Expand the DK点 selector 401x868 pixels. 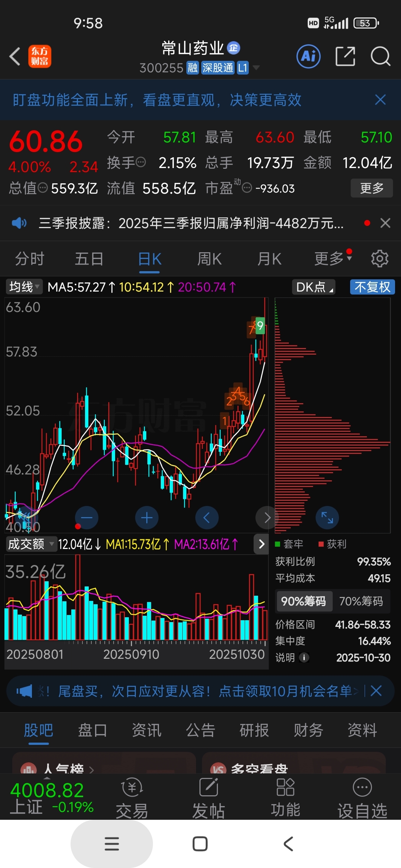point(314,287)
